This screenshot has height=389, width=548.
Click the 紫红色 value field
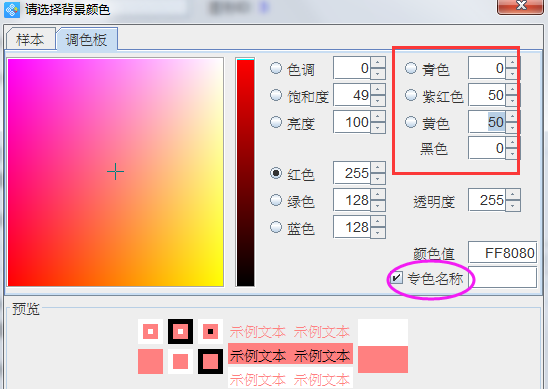[x=487, y=95]
